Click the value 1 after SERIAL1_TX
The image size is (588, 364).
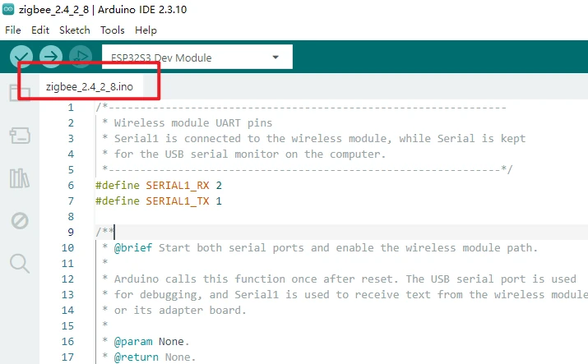tap(219, 201)
